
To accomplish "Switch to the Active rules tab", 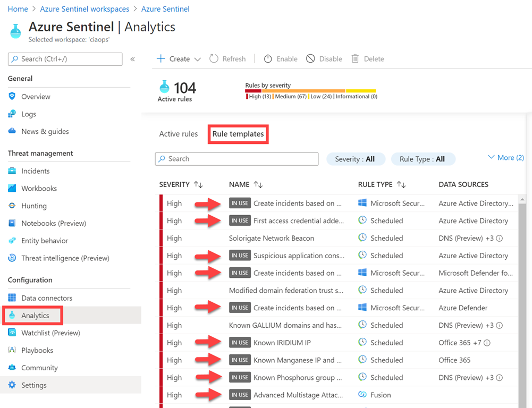I will point(178,134).
